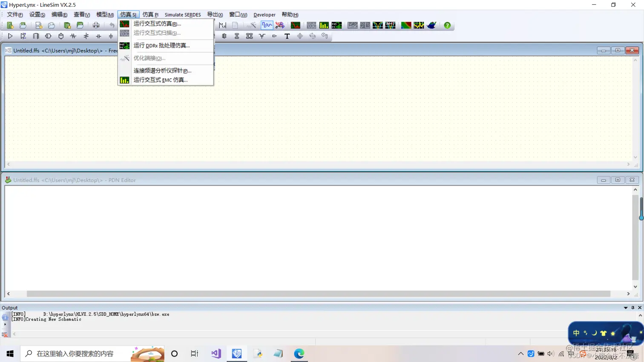Select the inductor component tool
Image resolution: width=644 pixels, height=362 pixels.
coord(86,36)
